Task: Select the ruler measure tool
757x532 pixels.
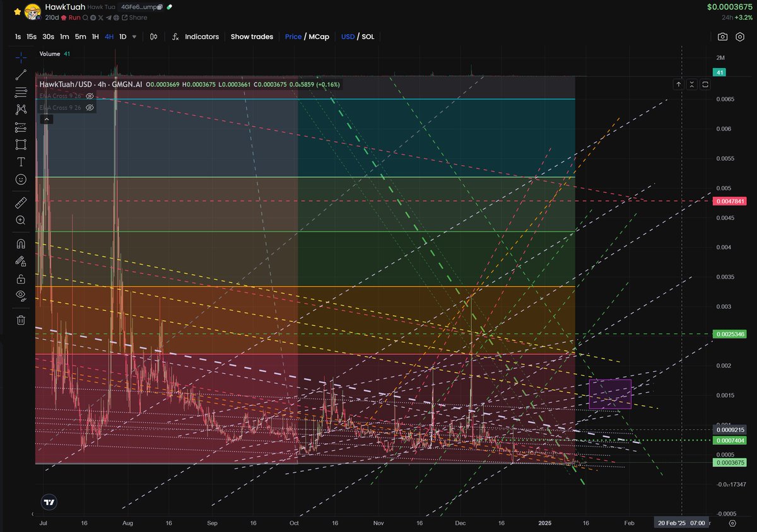Action: pos(21,202)
